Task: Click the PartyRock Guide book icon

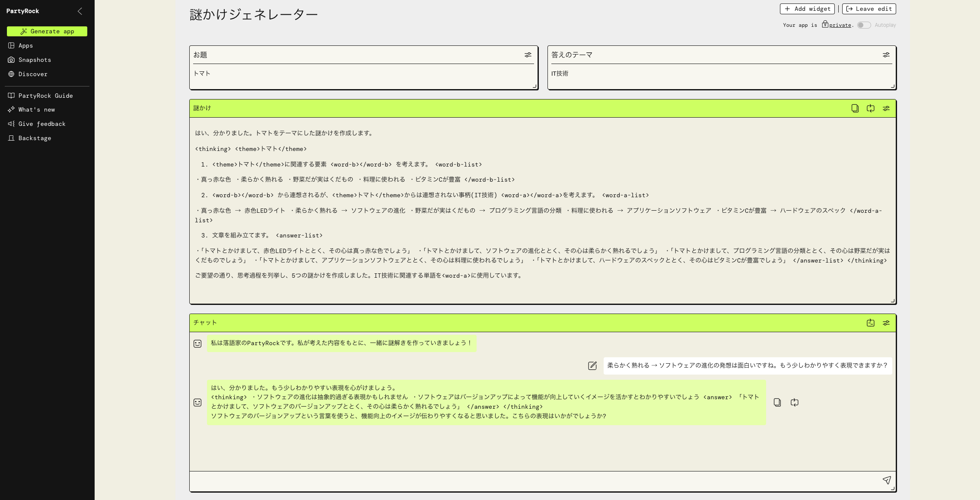Action: [11, 96]
